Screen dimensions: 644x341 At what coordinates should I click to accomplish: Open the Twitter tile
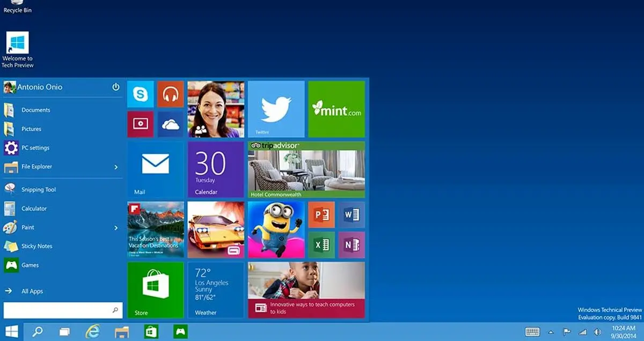(x=276, y=109)
